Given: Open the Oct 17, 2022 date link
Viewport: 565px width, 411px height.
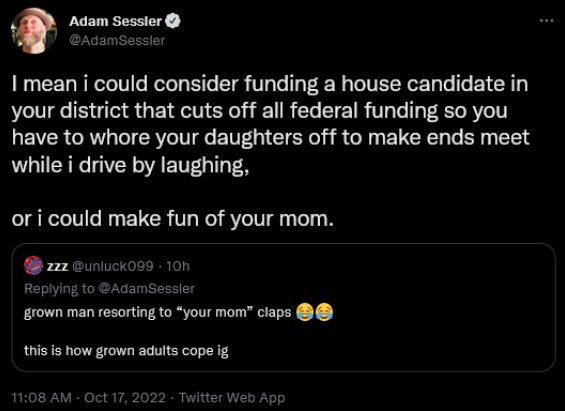Looking at the screenshot, I should (125, 398).
